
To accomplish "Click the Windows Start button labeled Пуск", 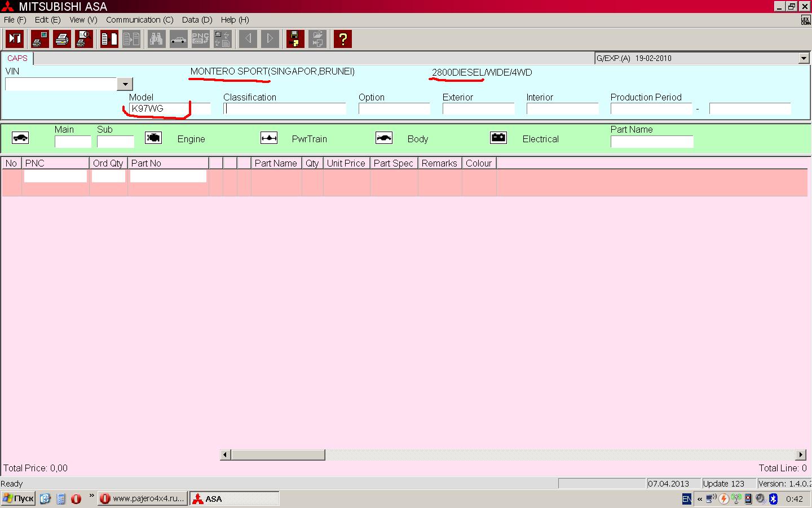I will [19, 498].
